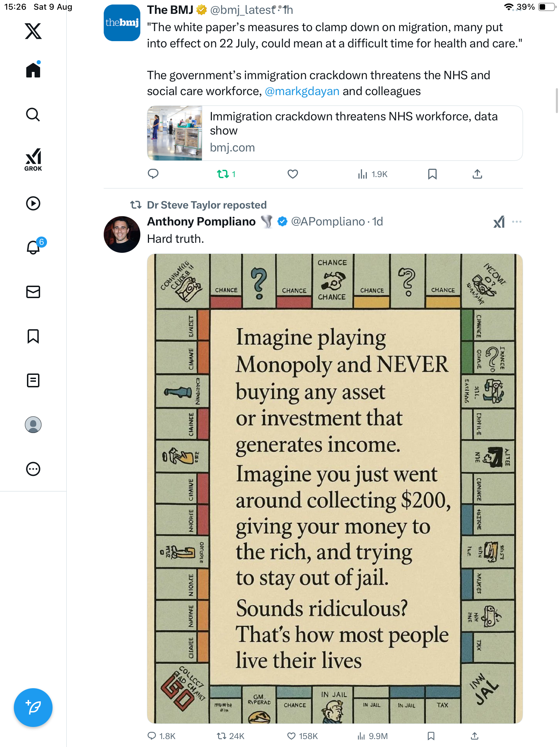Image resolution: width=560 pixels, height=747 pixels.
Task: Open the Search magnifier in sidebar
Action: (x=33, y=115)
